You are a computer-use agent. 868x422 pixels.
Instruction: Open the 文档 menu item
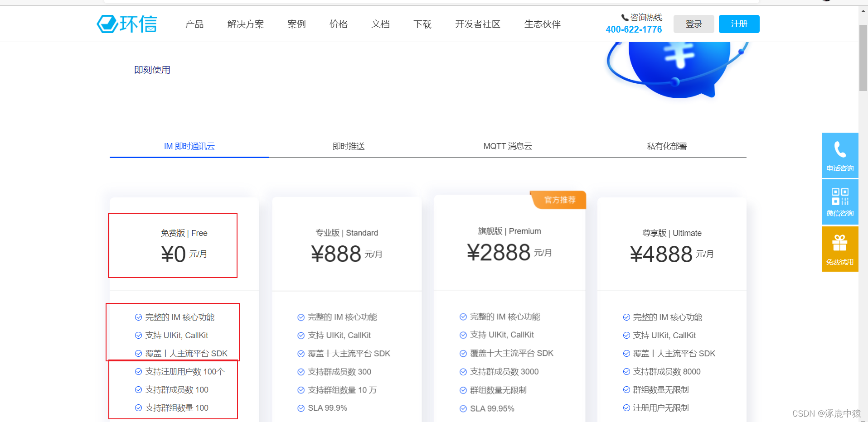(381, 24)
